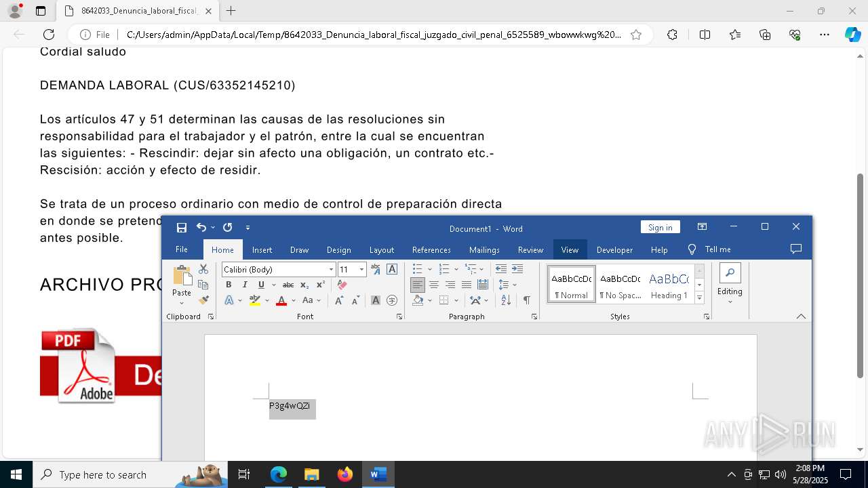Expand the Numbering list dropdown arrow

pos(456,269)
